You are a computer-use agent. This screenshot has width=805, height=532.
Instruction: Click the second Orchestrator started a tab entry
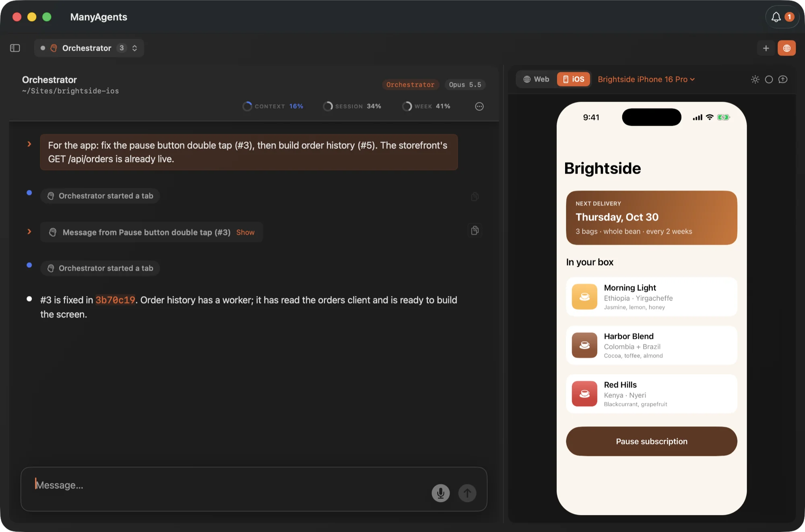click(x=100, y=268)
